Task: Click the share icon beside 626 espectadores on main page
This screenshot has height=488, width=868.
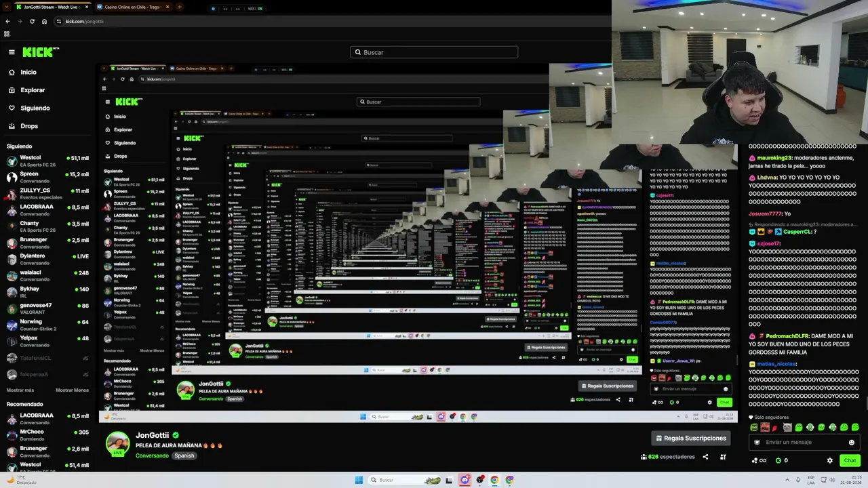Action: tap(705, 457)
